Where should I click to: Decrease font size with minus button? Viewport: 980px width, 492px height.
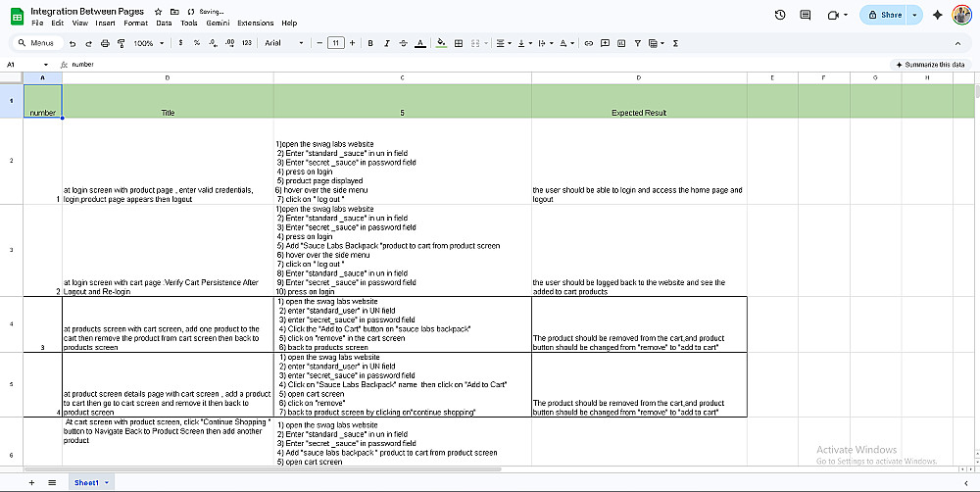(x=320, y=43)
